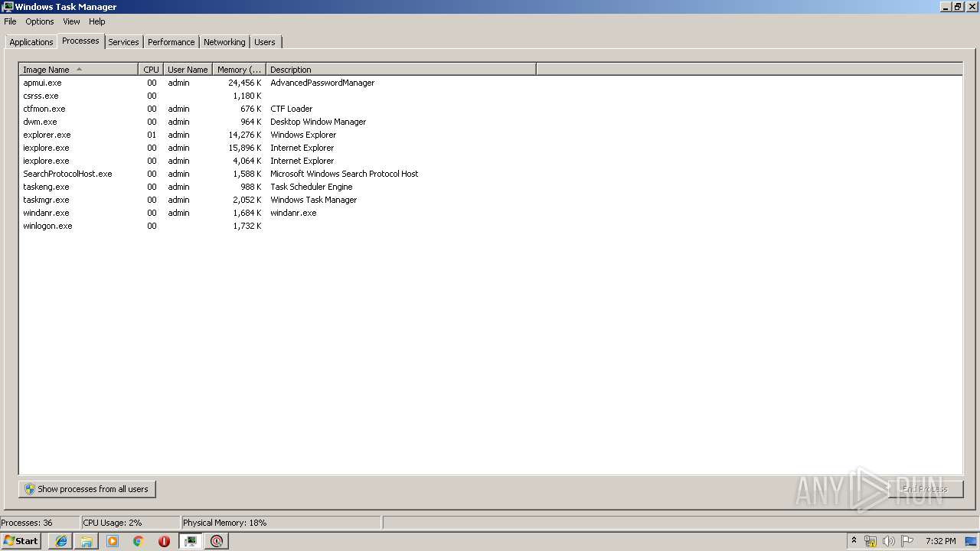Click the End Process button
Screen dimensions: 980x551
tap(925, 489)
